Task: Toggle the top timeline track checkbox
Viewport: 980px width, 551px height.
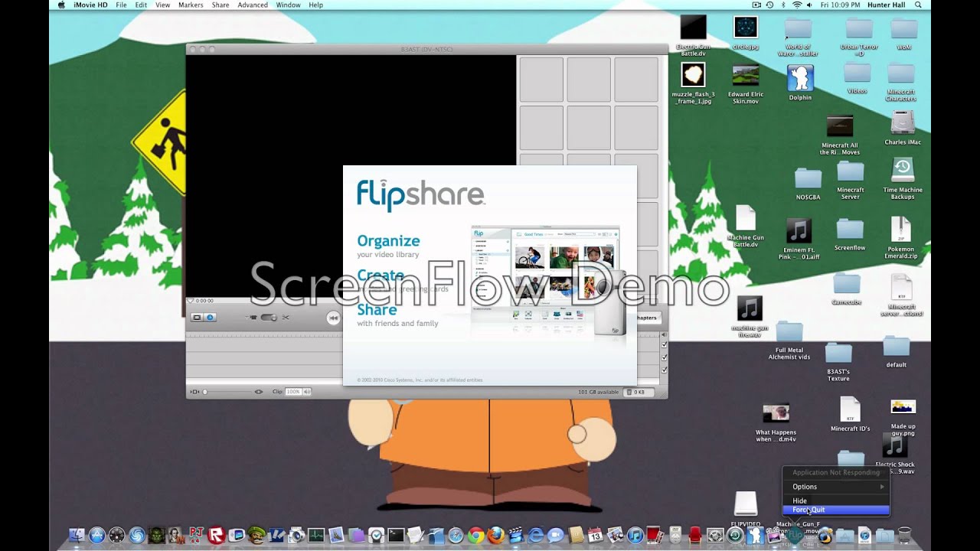Action: [x=665, y=344]
